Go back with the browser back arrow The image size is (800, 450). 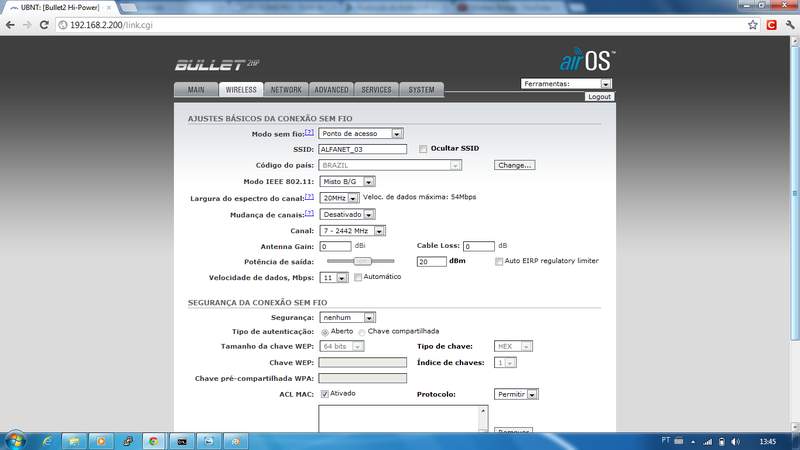click(10, 25)
